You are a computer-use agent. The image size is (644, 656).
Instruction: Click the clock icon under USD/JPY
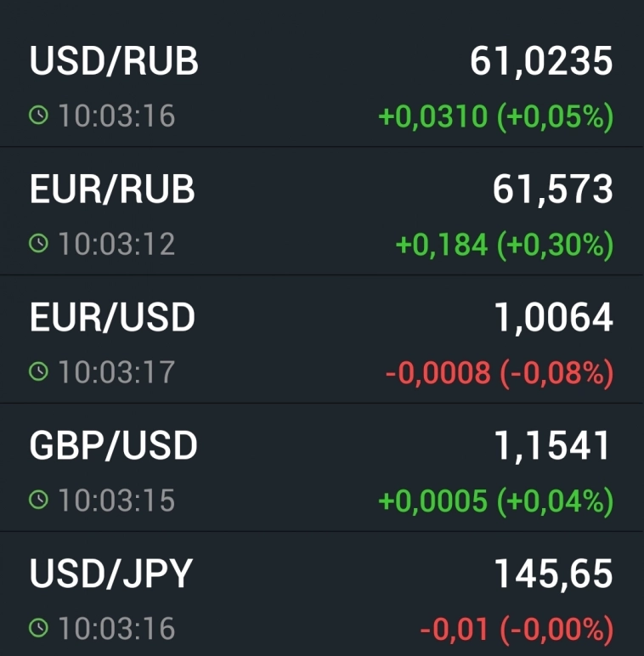pyautogui.click(x=39, y=629)
